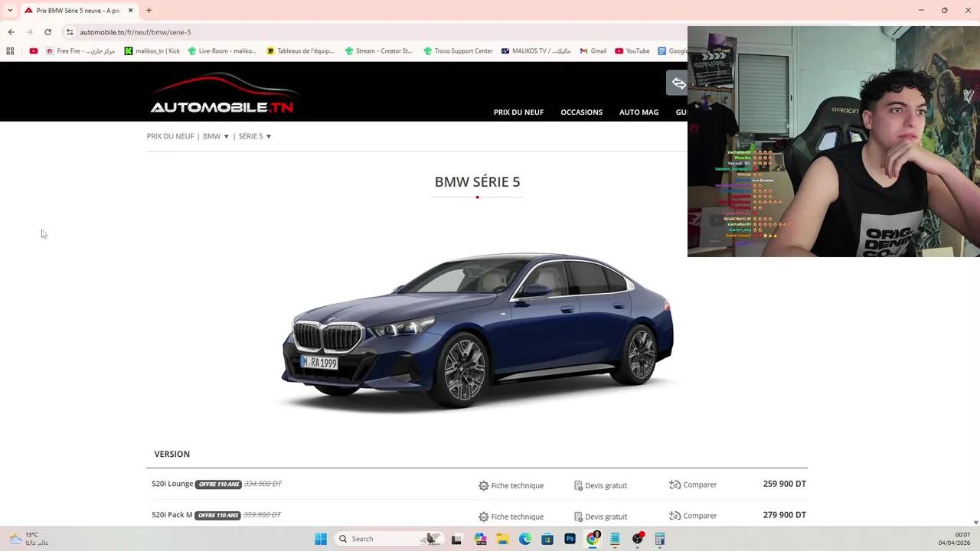This screenshot has height=551, width=980.
Task: Click Comparer for 520i Lounge
Action: [x=693, y=485]
